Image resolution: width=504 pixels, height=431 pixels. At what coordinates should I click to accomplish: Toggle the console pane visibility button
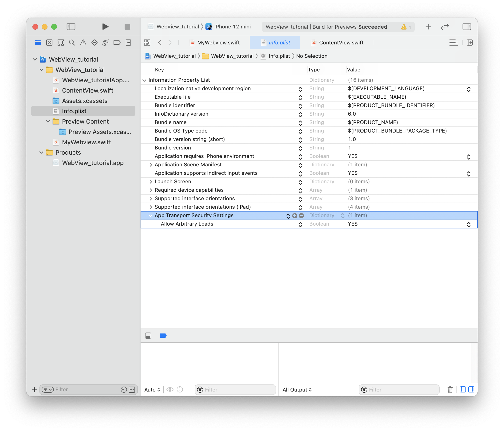[471, 390]
